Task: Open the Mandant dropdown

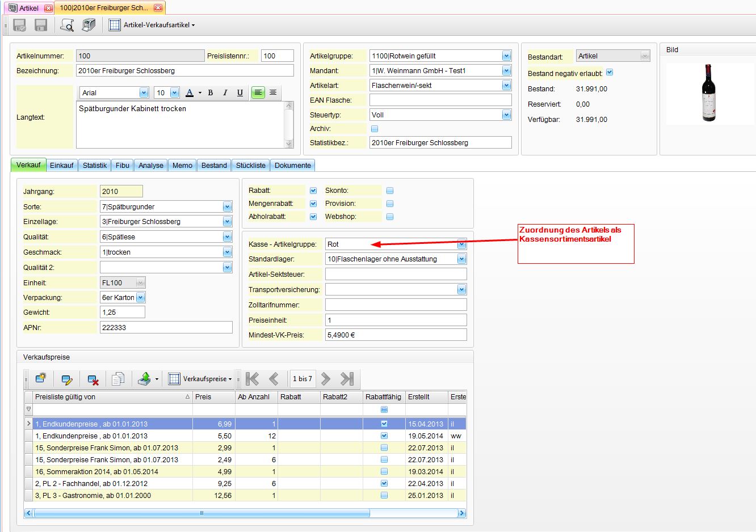Action: click(x=506, y=70)
